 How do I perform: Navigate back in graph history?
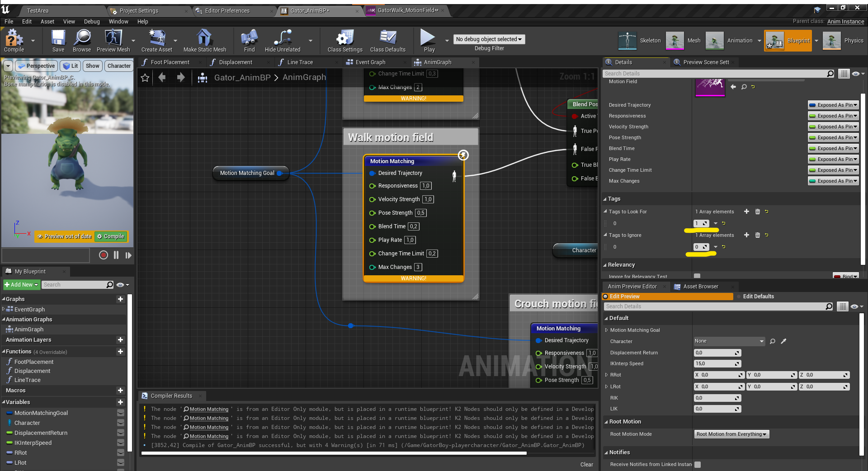pos(162,78)
